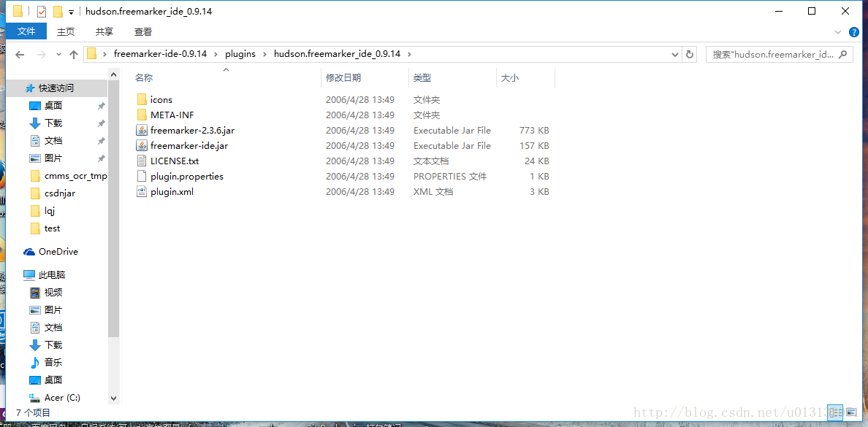Viewport: 868px width, 427px height.
Task: Refresh the current folder view
Action: tap(690, 54)
